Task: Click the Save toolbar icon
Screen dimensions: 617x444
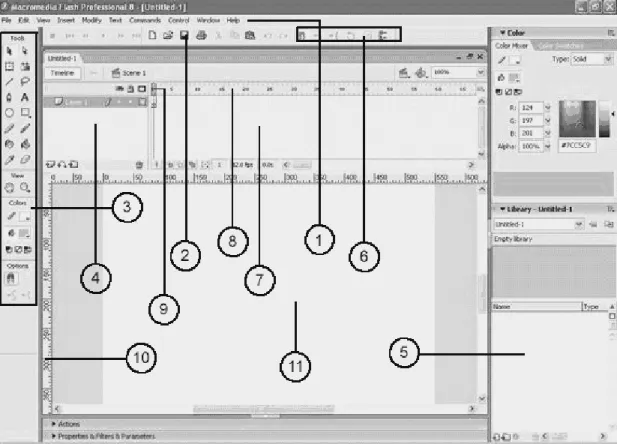Action: tap(184, 35)
